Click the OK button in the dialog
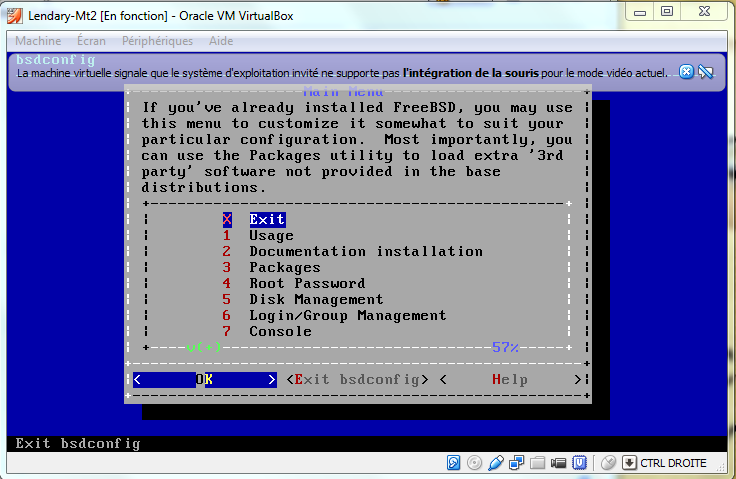Screen dimensions: 736x479 [205, 379]
